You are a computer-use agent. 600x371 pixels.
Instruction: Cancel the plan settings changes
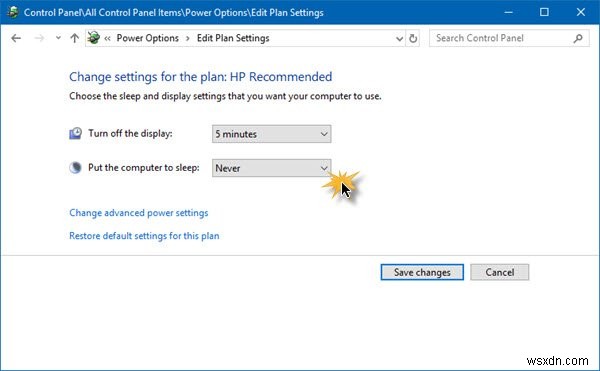tap(500, 272)
